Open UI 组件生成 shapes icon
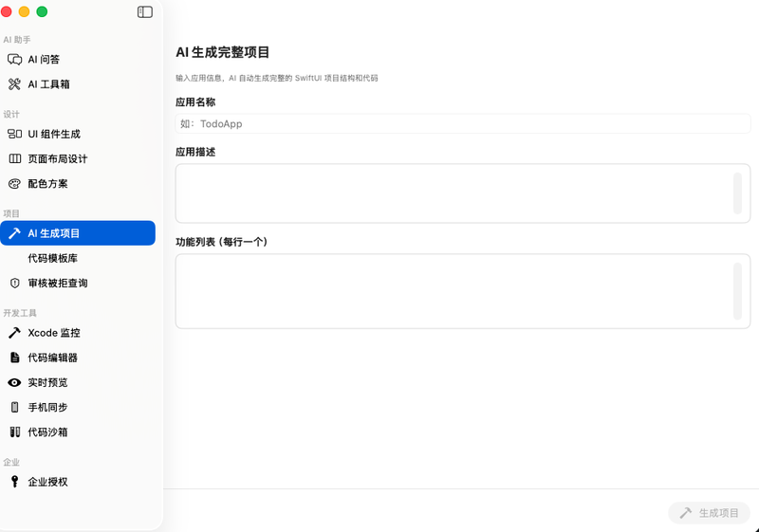The width and height of the screenshot is (759, 532). coord(14,134)
